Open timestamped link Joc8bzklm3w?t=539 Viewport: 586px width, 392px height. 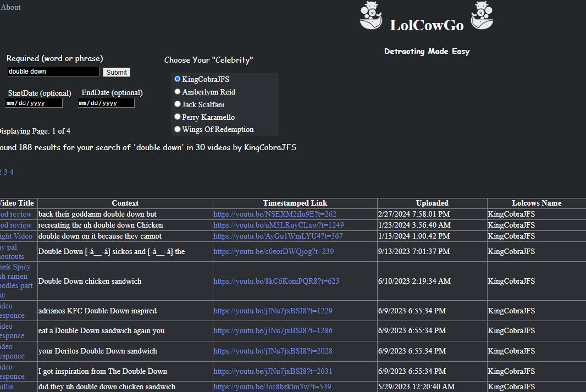coord(272,387)
